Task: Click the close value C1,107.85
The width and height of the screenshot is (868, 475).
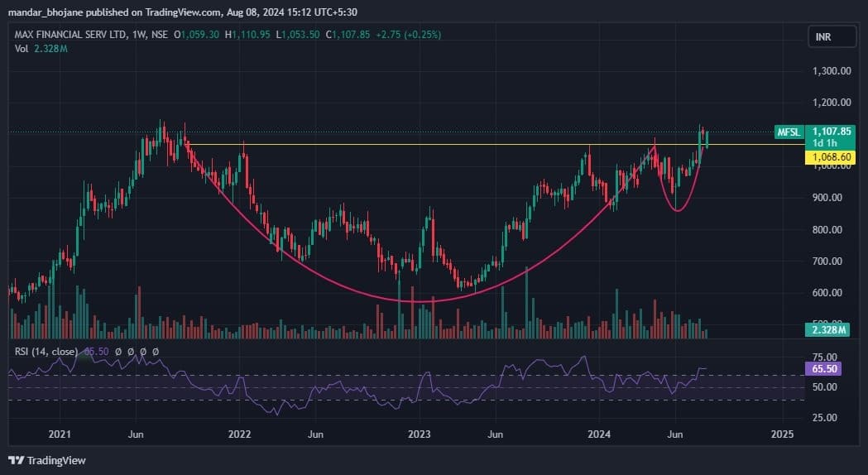Action: pos(348,34)
